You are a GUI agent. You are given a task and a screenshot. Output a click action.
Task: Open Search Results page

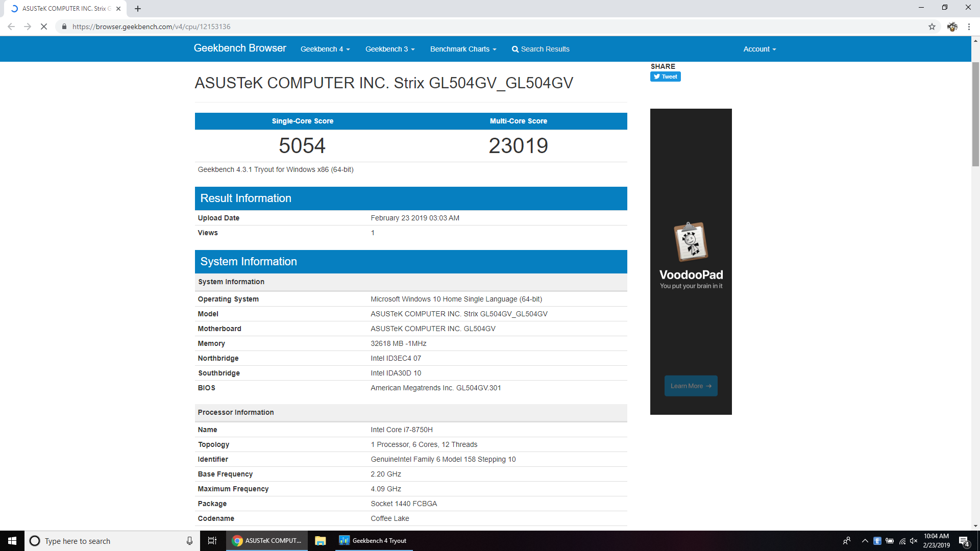[x=541, y=49]
